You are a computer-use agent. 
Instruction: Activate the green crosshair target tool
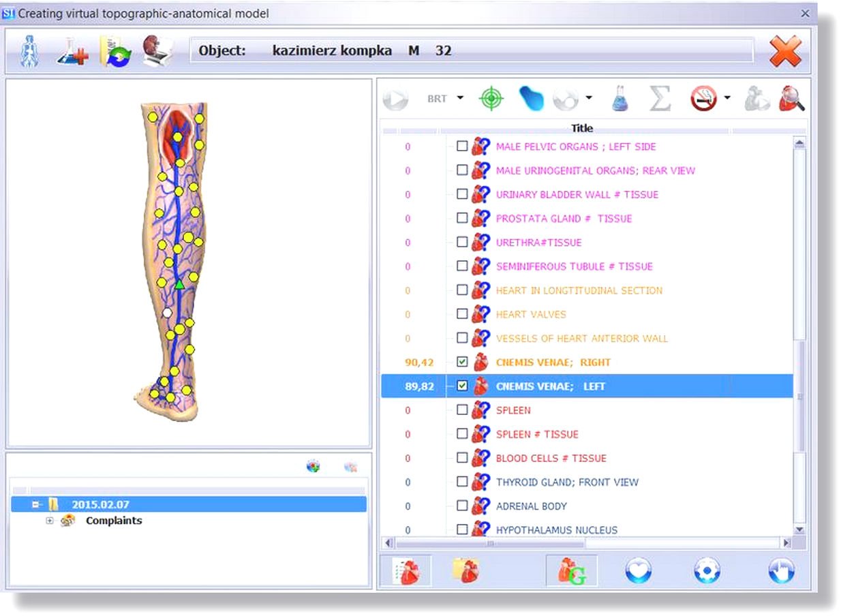pos(489,97)
